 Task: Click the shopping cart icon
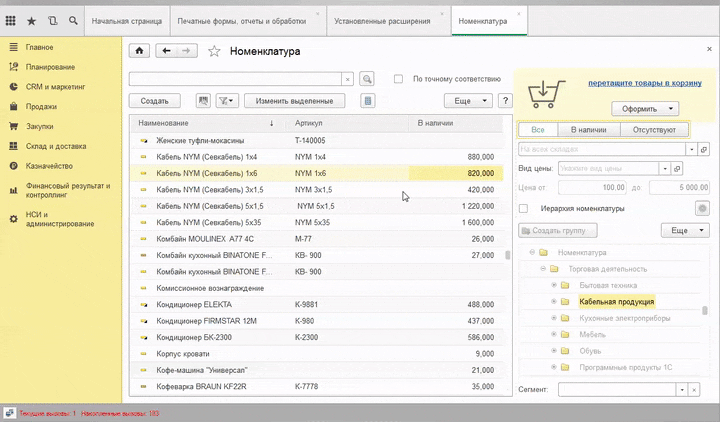pos(546,94)
